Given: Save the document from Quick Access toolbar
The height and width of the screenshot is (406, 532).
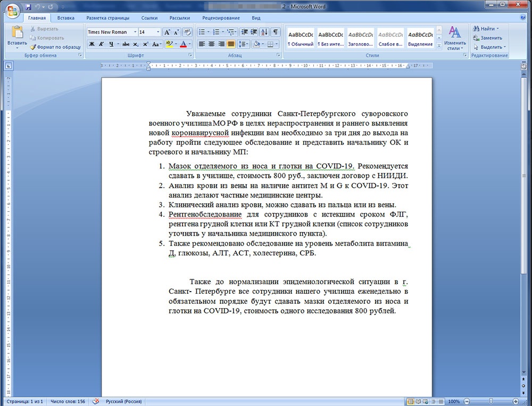Looking at the screenshot, I should [x=28, y=6].
